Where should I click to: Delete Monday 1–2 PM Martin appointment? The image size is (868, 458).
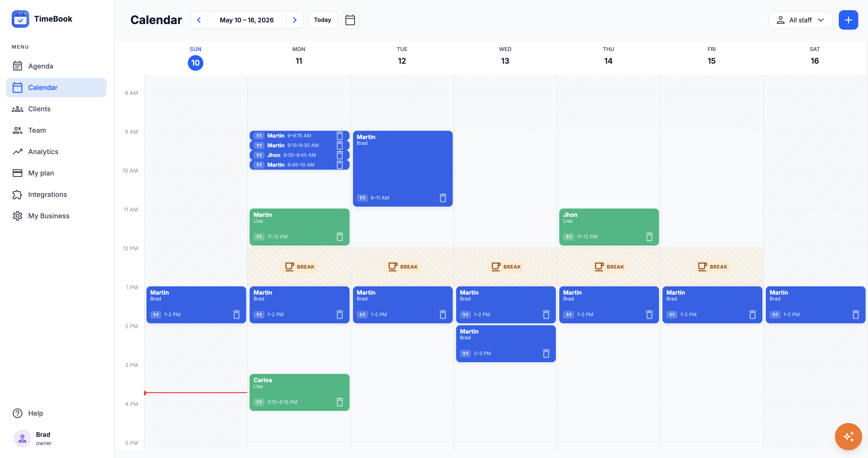pyautogui.click(x=340, y=315)
